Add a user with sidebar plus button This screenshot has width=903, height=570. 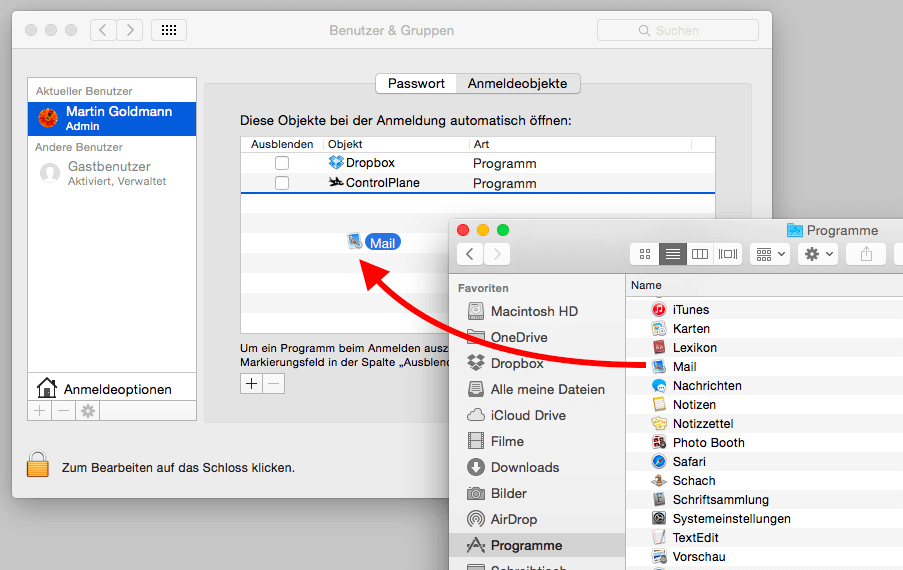click(40, 411)
